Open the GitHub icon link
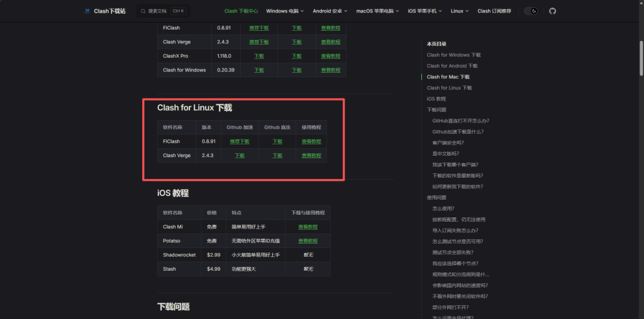The width and height of the screenshot is (644, 319). click(552, 11)
